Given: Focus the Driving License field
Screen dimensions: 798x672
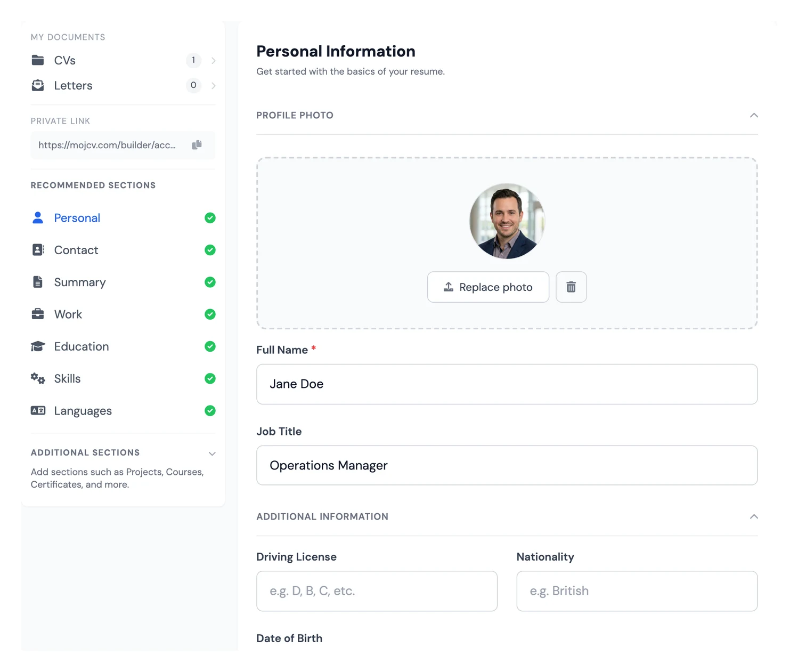Looking at the screenshot, I should (377, 591).
